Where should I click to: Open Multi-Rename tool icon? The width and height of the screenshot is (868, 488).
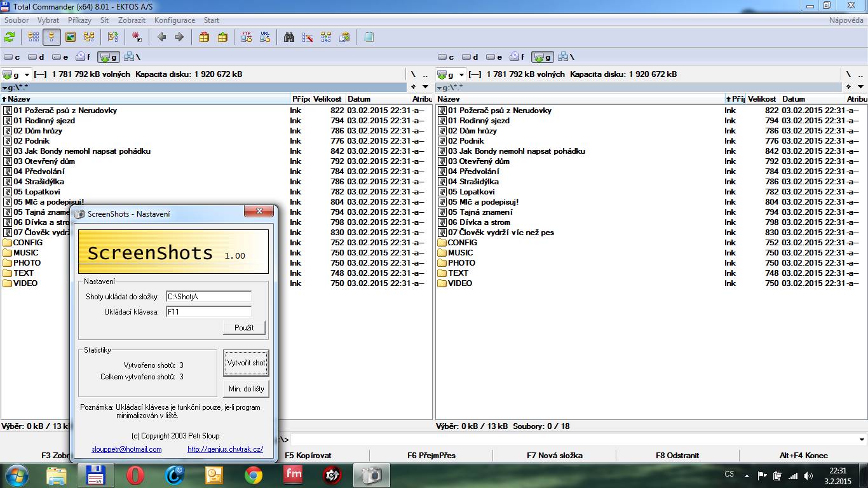pyautogui.click(x=308, y=37)
